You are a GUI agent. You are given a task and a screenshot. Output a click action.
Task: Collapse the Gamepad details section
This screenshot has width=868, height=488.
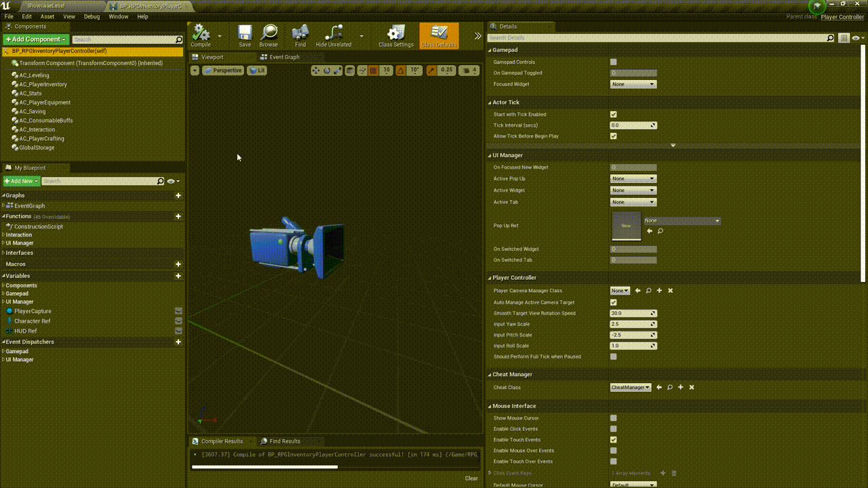point(490,50)
